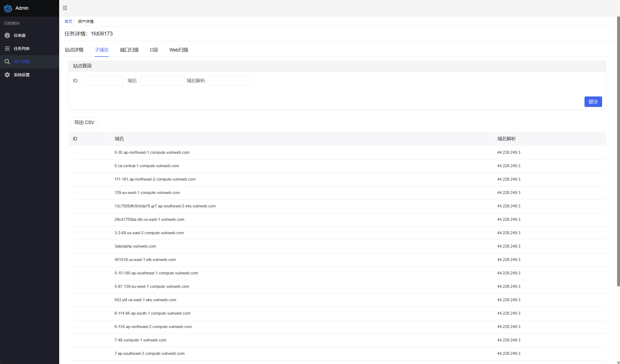The height and width of the screenshot is (364, 620).
Task: Switch to the Web扫描 tab
Action: pyautogui.click(x=179, y=50)
